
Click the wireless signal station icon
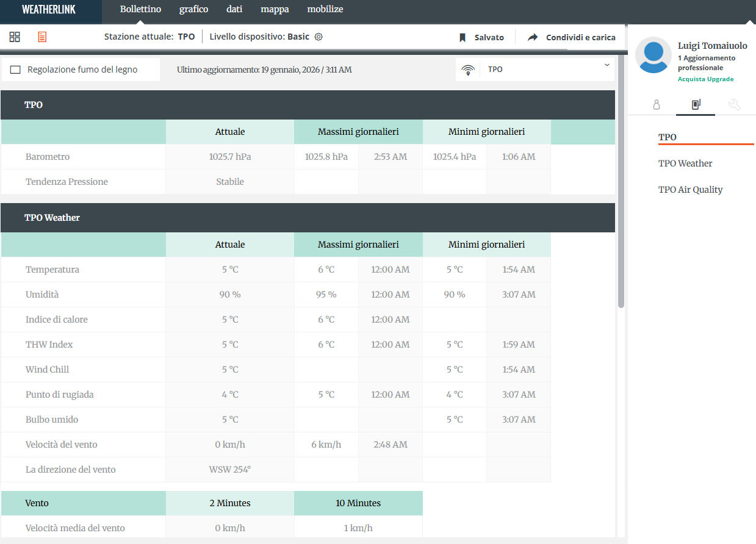468,70
